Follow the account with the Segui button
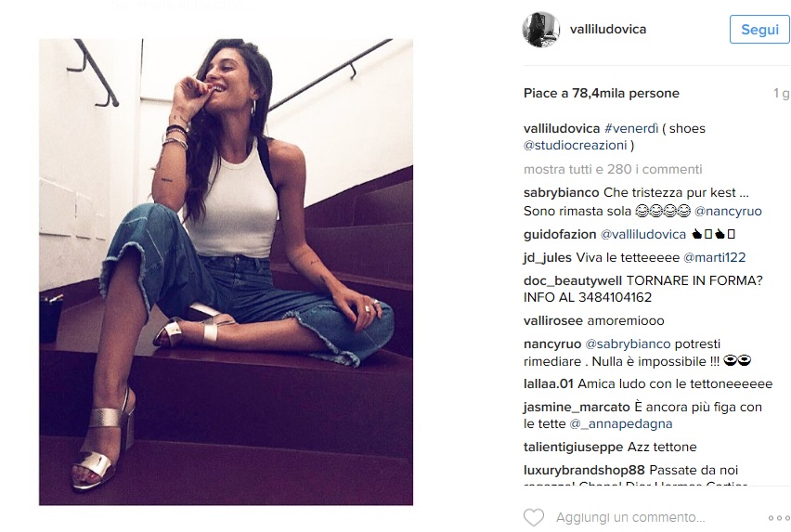This screenshot has height=532, width=791. point(759,30)
